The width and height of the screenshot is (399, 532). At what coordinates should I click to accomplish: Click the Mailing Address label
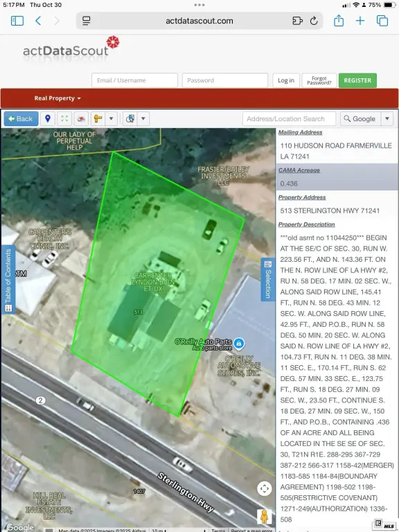coord(300,132)
